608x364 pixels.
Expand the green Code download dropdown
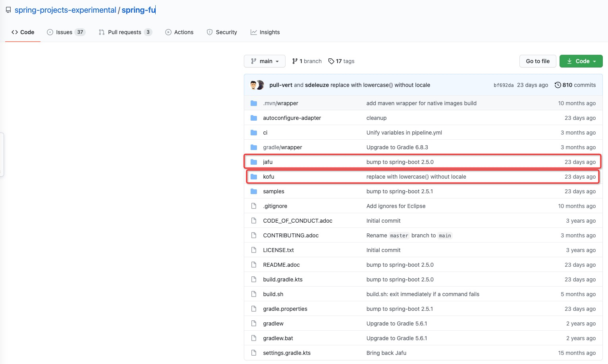click(x=581, y=61)
